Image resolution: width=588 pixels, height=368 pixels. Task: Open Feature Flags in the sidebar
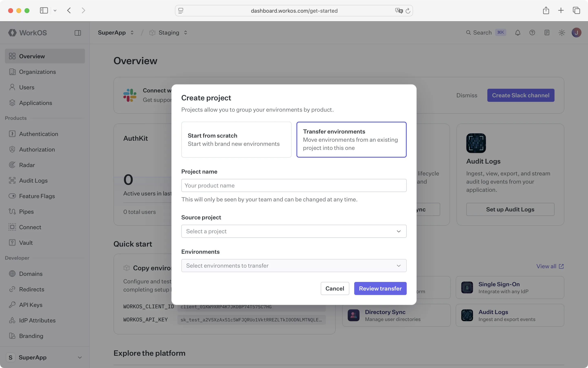point(45,196)
